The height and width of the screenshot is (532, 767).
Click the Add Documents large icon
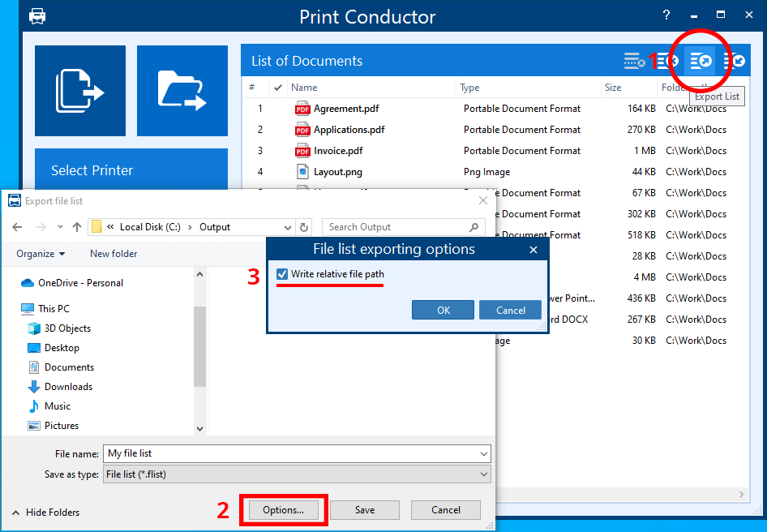pos(80,90)
